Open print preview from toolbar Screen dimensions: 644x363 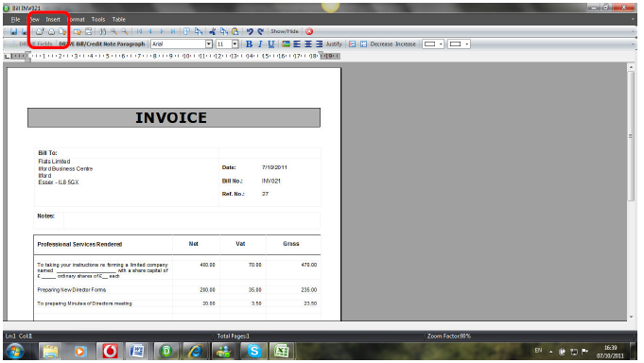[x=40, y=31]
